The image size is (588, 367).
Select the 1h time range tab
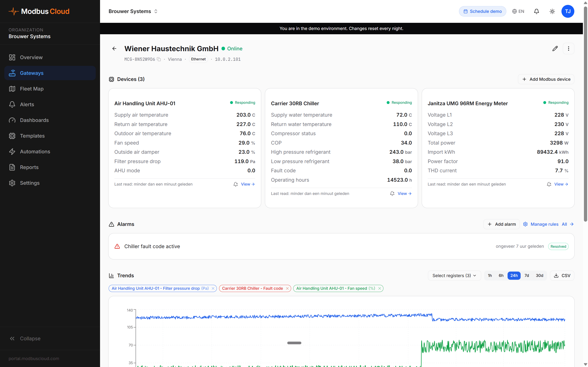(490, 275)
